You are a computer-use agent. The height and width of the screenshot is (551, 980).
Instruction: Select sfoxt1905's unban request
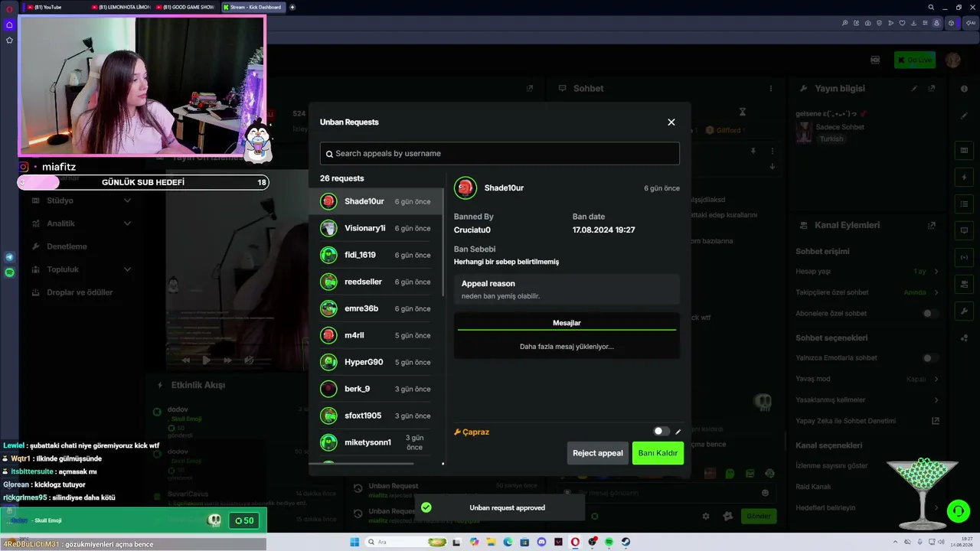[x=375, y=416]
